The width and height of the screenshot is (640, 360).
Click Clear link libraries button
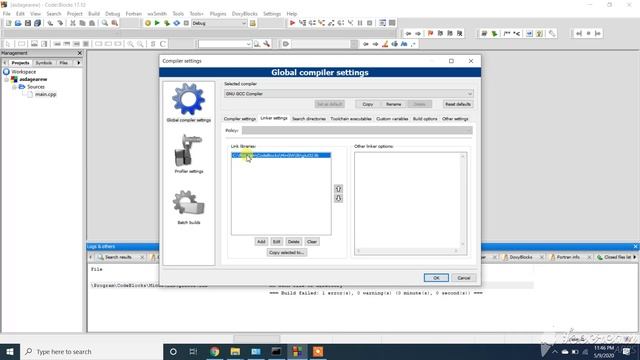(x=312, y=242)
